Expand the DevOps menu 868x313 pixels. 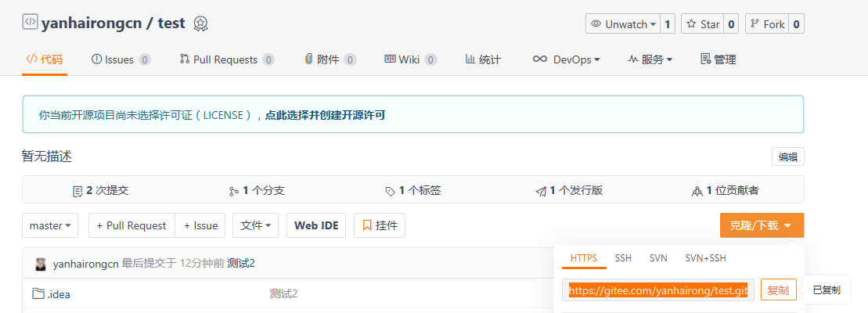566,59
